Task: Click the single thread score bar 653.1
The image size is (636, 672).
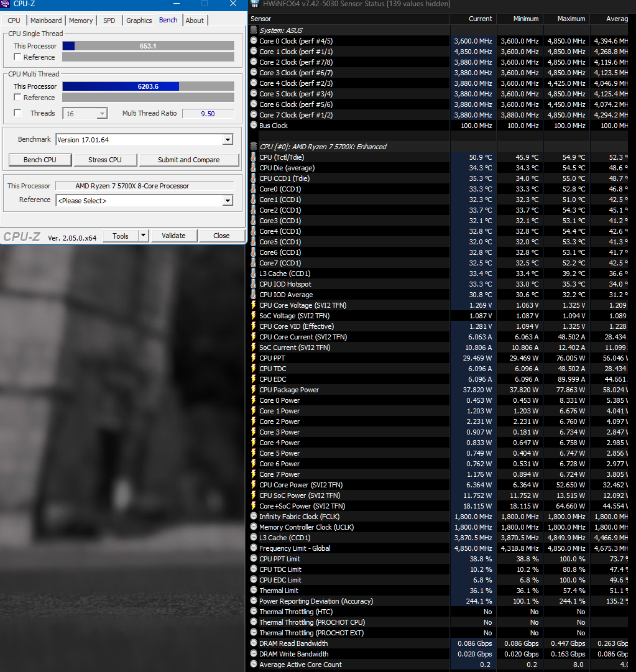Action: (x=149, y=46)
